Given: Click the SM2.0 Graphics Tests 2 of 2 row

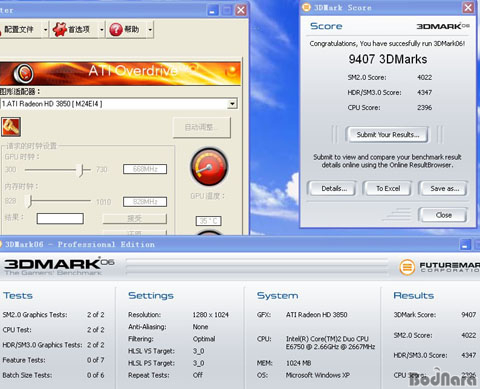Looking at the screenshot, I should tap(53, 315).
